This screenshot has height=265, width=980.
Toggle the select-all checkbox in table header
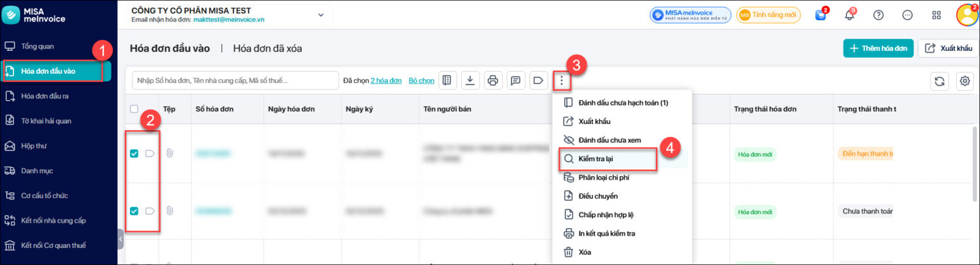(134, 109)
